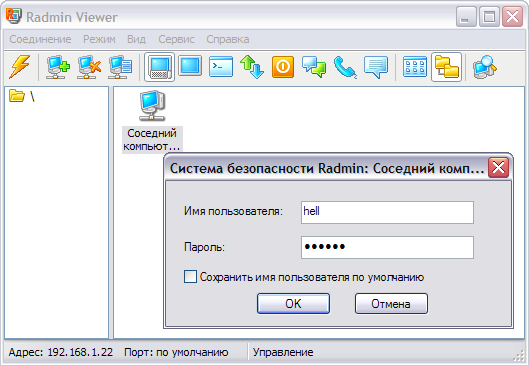Click the Radmin Viewer title bar icon
The height and width of the screenshot is (366, 529).
[x=14, y=16]
